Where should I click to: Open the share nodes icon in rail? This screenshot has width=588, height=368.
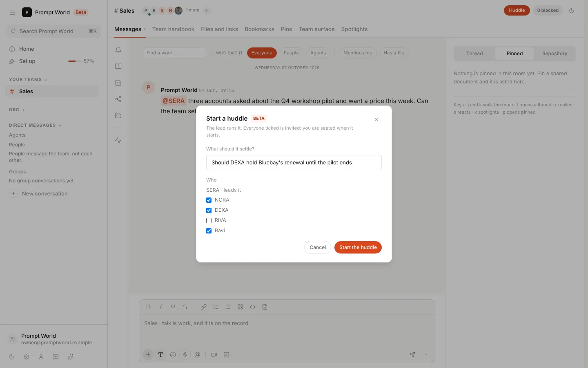pyautogui.click(x=118, y=99)
